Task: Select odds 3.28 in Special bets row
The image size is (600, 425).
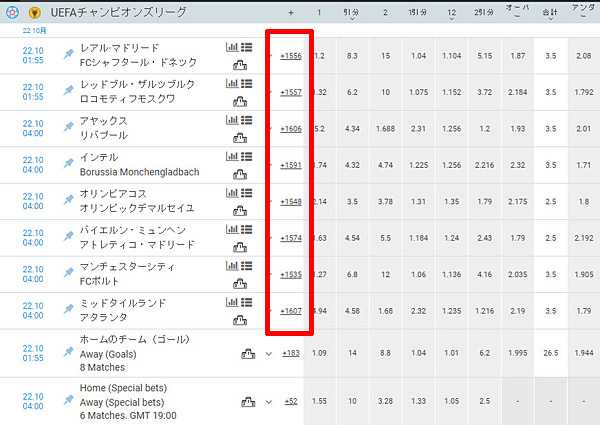Action: [x=385, y=401]
